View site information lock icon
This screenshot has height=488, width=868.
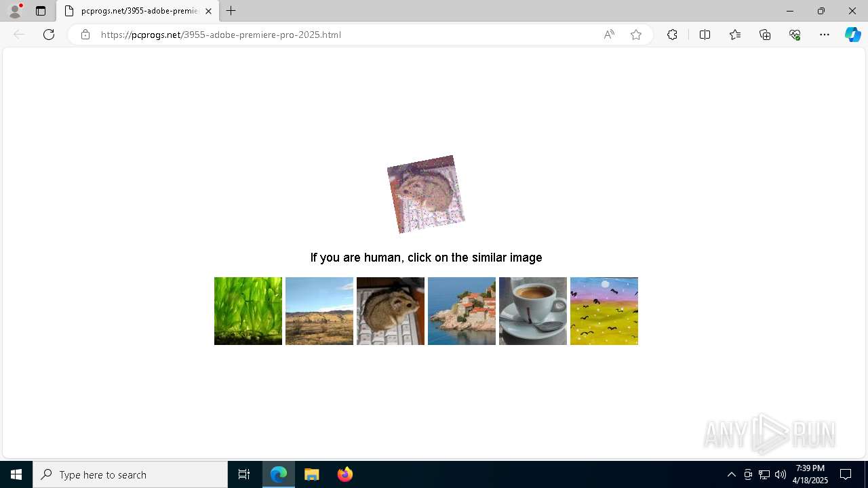click(x=85, y=35)
